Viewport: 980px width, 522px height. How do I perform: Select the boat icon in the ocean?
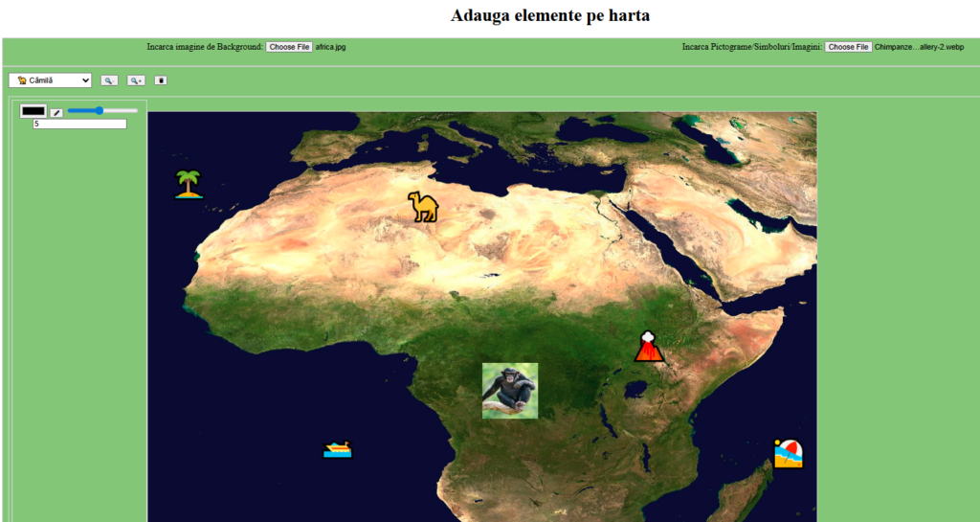[x=338, y=449]
